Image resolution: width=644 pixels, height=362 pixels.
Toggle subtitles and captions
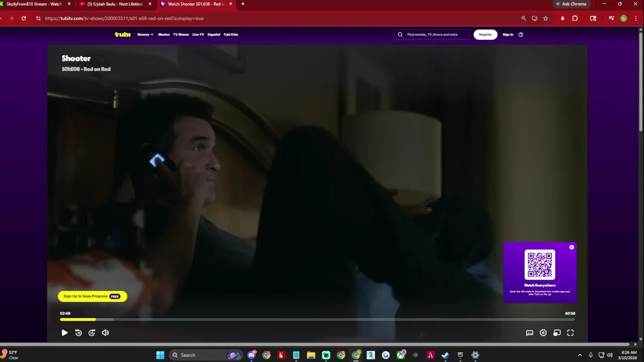tap(530, 333)
